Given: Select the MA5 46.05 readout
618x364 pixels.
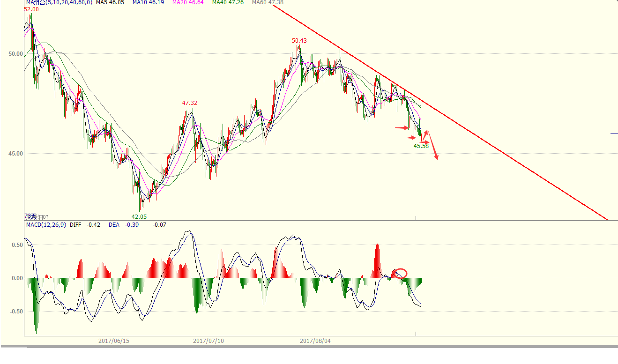Looking at the screenshot, I should [110, 2].
